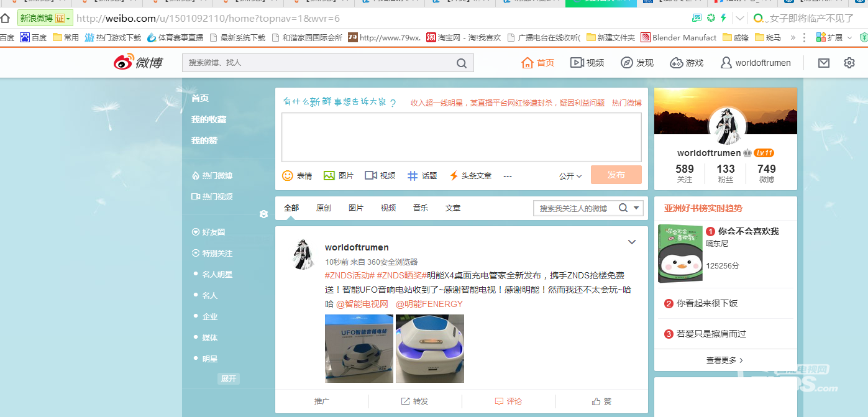Viewport: 868px width, 417px height.
Task: Open the profile card avatar picture
Action: (x=727, y=126)
